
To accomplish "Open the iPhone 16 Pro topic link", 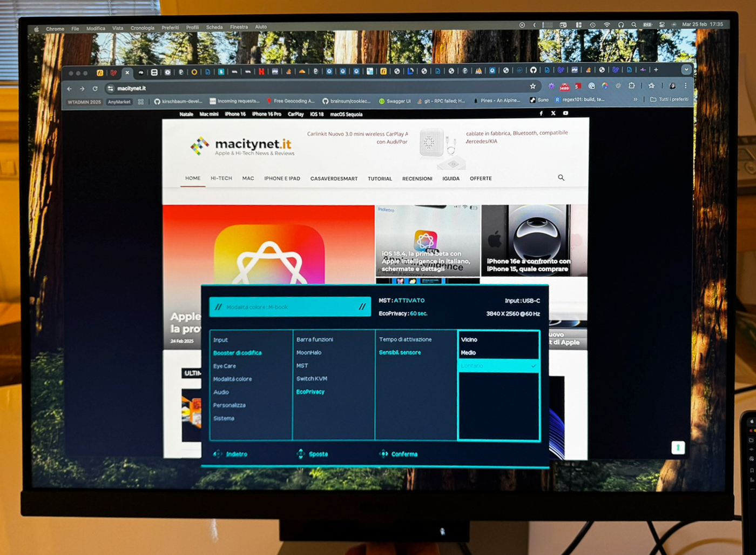I will point(267,115).
